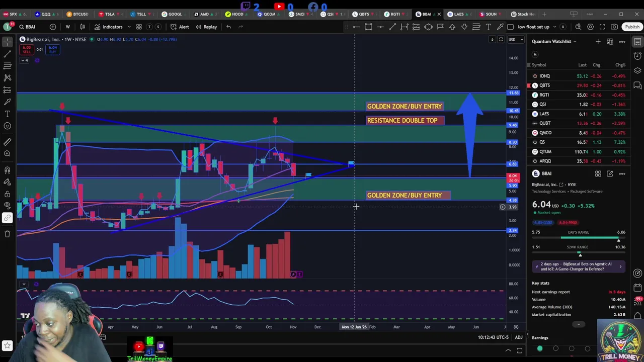Open the 10:12:43 UTC-5 timezone menu
The image size is (644, 362).
(493, 337)
